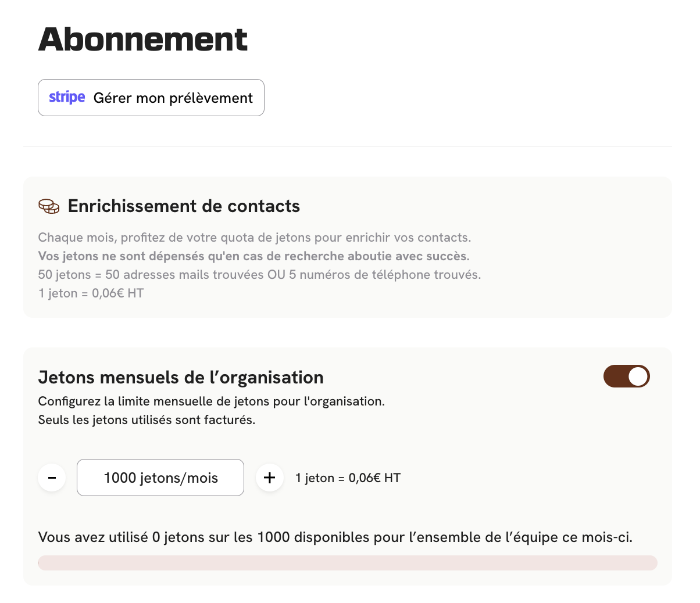The image size is (700, 603).
Task: Click the Jetons mensuels de l'organisation heading
Action: [x=181, y=378]
